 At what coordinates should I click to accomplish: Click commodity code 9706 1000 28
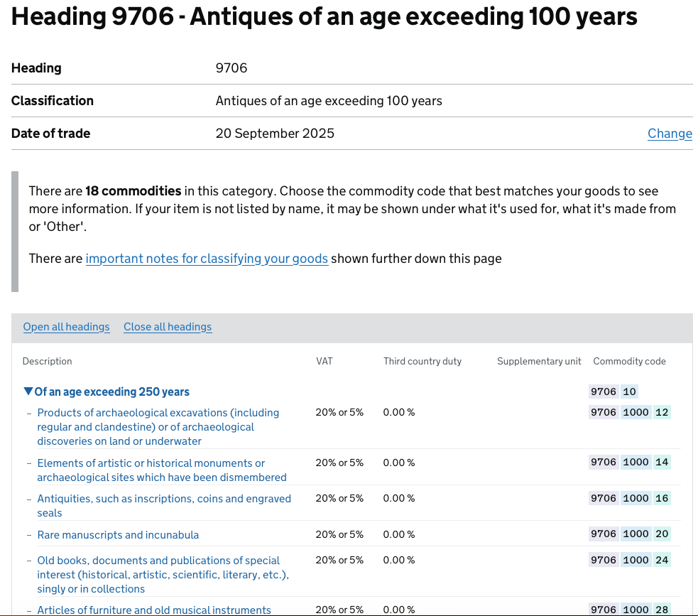629,610
